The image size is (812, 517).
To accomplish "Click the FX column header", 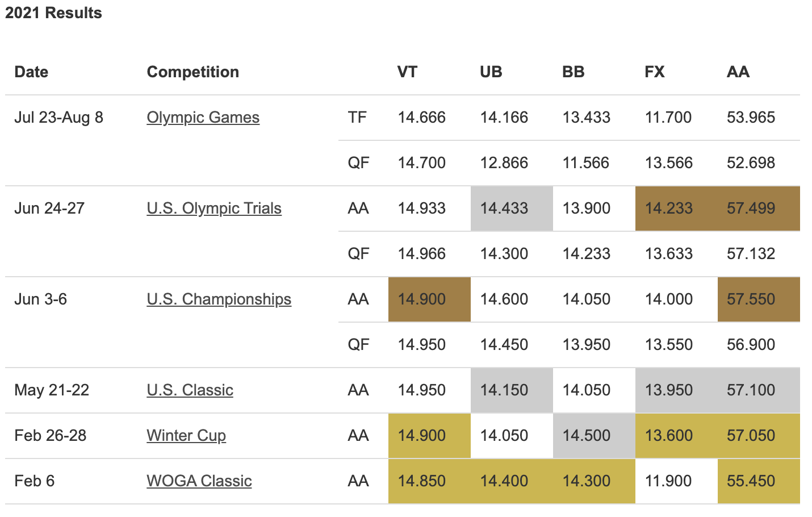I will [x=655, y=72].
